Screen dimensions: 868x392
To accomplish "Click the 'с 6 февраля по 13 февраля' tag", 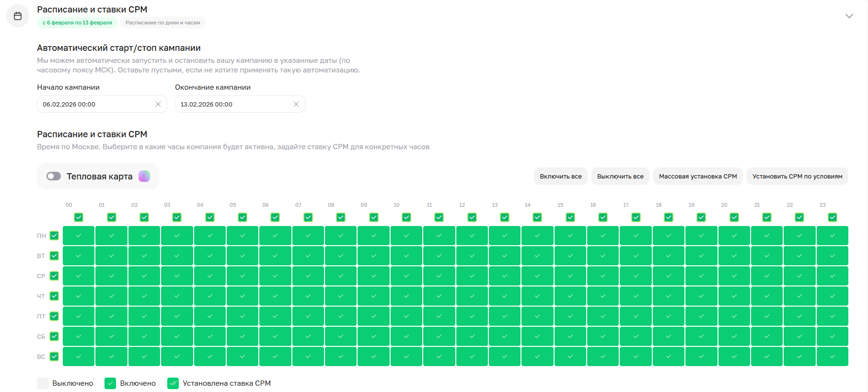I will point(77,23).
